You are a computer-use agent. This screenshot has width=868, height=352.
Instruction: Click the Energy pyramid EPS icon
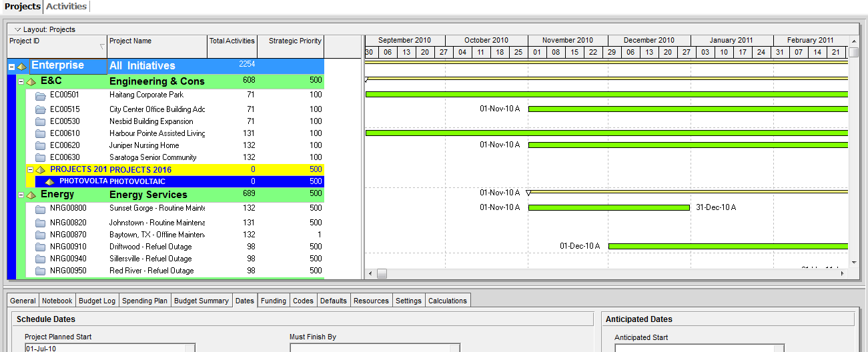point(31,195)
